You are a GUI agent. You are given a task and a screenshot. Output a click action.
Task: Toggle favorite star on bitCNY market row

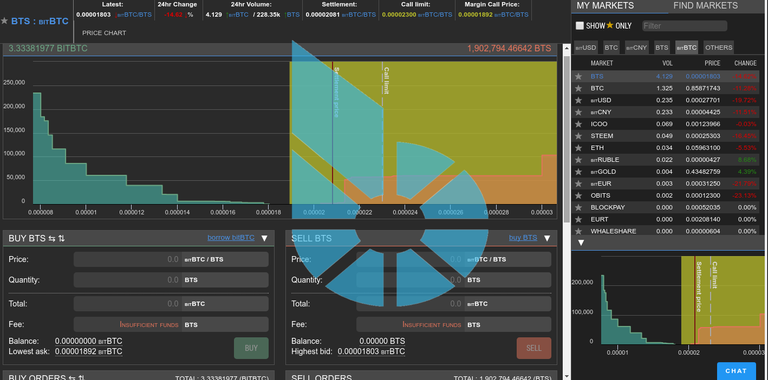pyautogui.click(x=578, y=112)
